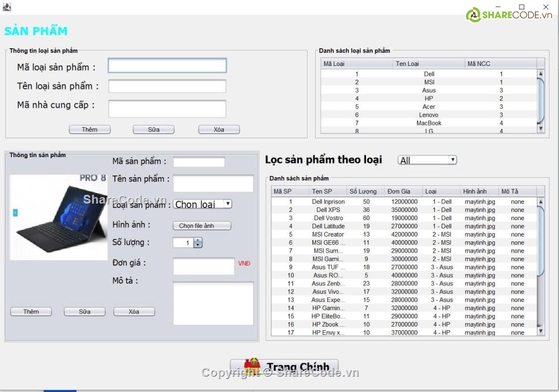The width and height of the screenshot is (559, 392).
Task: Sort by Mã NCC column header
Action: pyautogui.click(x=501, y=64)
